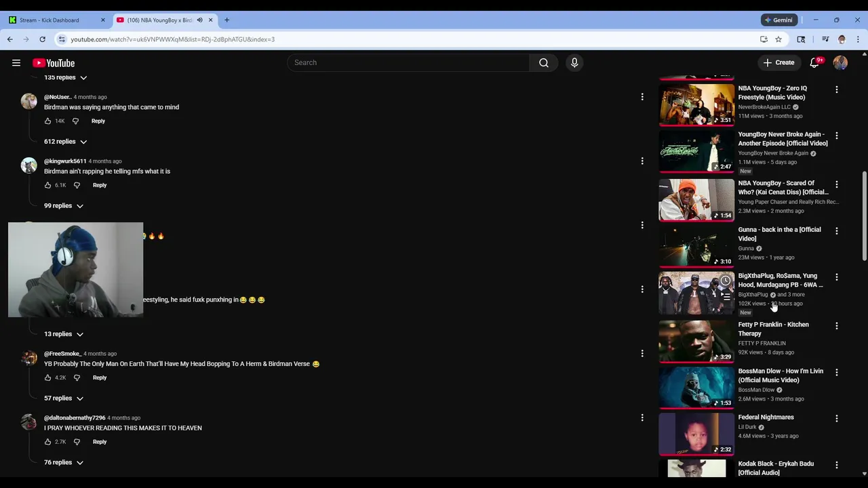The width and height of the screenshot is (868, 488).
Task: Dislike the @FreeSmoke_ comment
Action: [77, 378]
